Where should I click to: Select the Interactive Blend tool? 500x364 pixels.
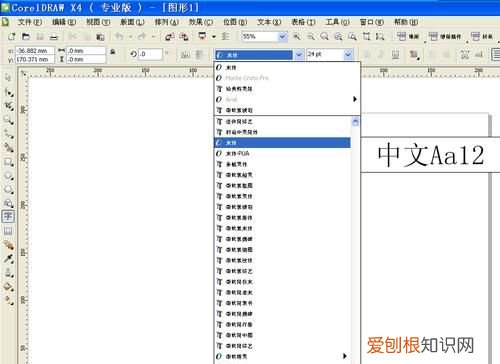pos(8,245)
